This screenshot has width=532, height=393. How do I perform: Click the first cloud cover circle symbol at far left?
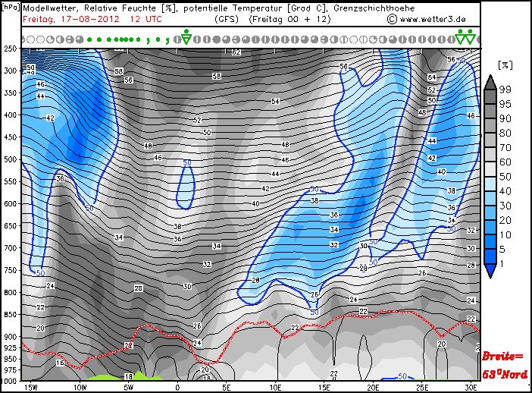point(25,38)
